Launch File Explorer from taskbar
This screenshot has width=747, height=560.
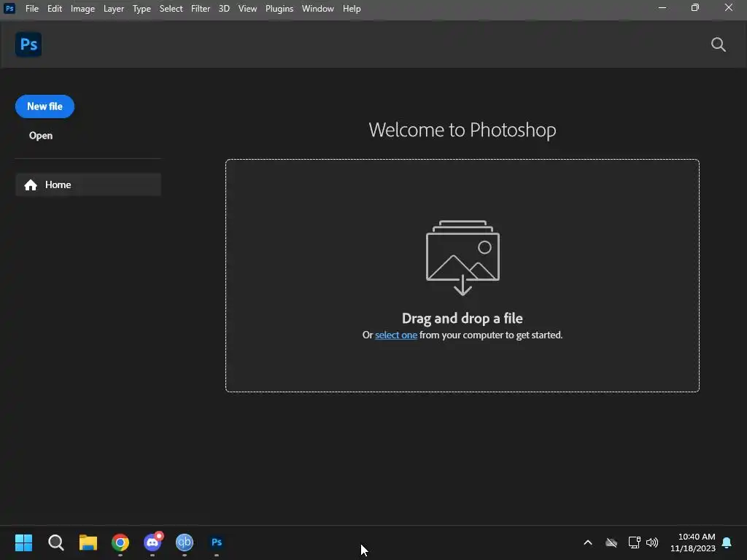(88, 542)
